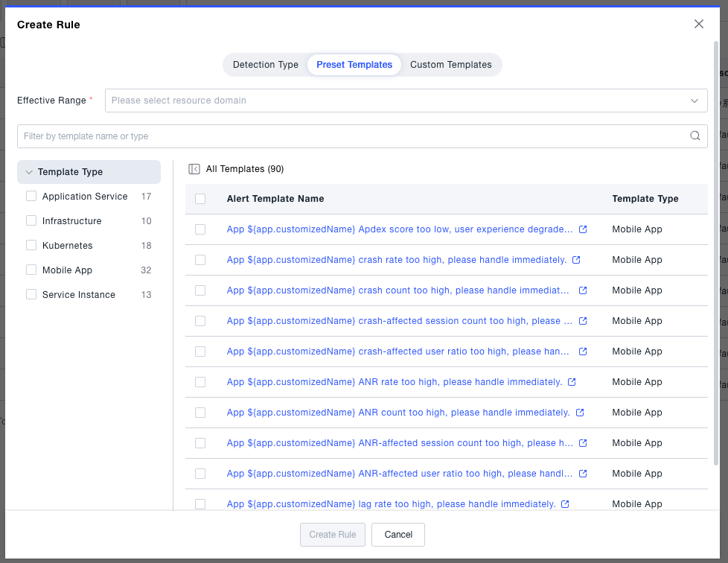Tick the select-all checkbox in table header
The image size is (728, 563).
200,199
